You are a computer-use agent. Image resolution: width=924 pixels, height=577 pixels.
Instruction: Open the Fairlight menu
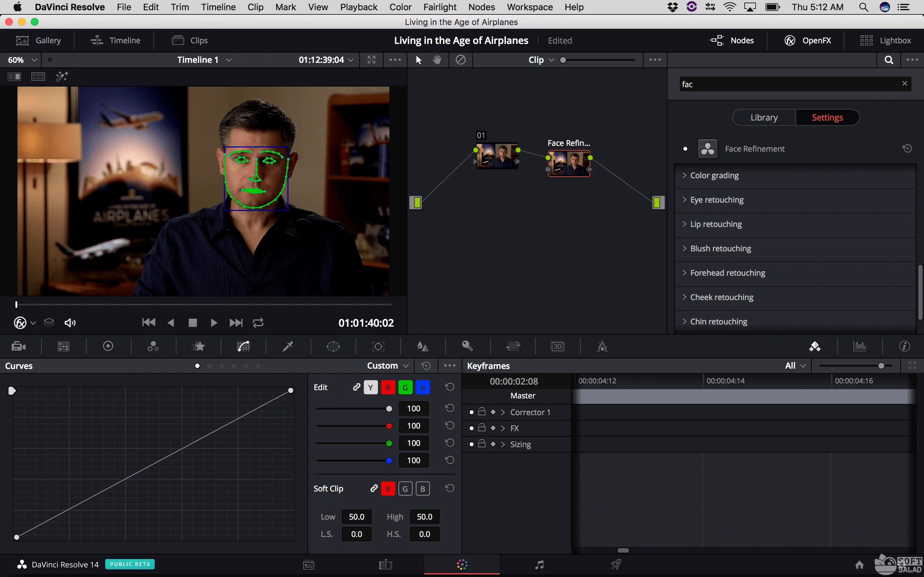click(x=440, y=7)
